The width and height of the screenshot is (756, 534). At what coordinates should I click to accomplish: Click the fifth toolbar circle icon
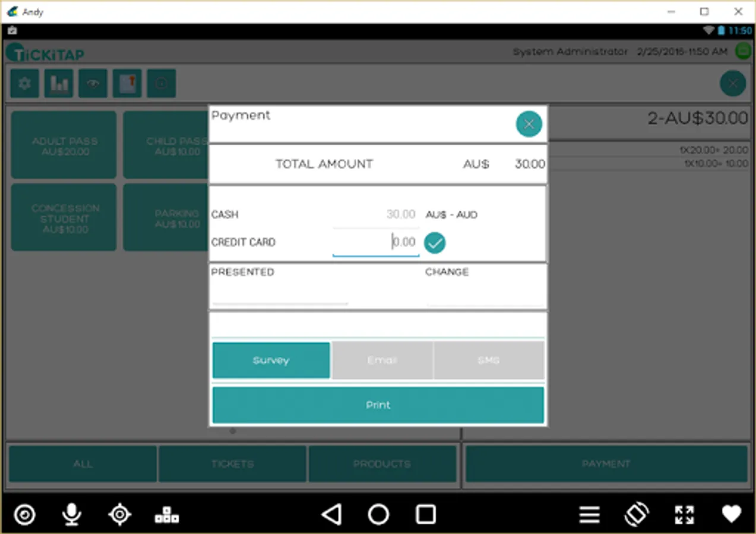point(162,83)
